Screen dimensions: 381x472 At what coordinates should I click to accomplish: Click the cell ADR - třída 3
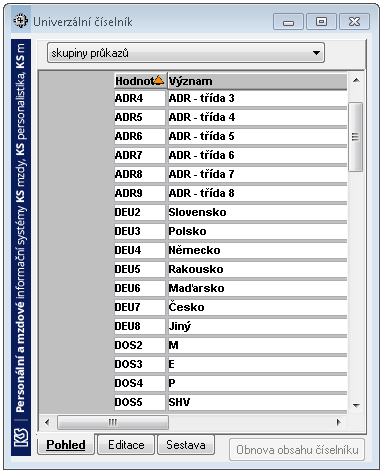pos(257,98)
